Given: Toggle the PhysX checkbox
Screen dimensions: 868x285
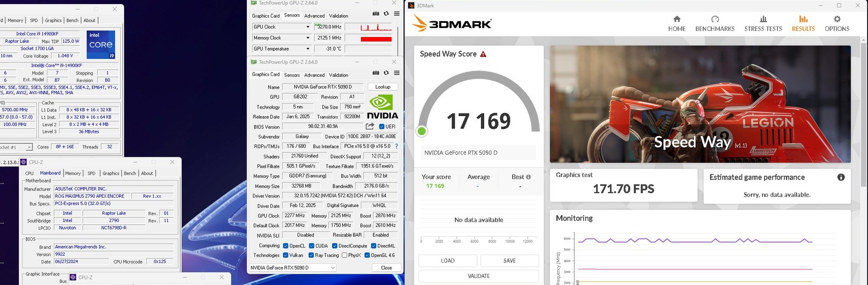Looking at the screenshot, I should pos(344,256).
